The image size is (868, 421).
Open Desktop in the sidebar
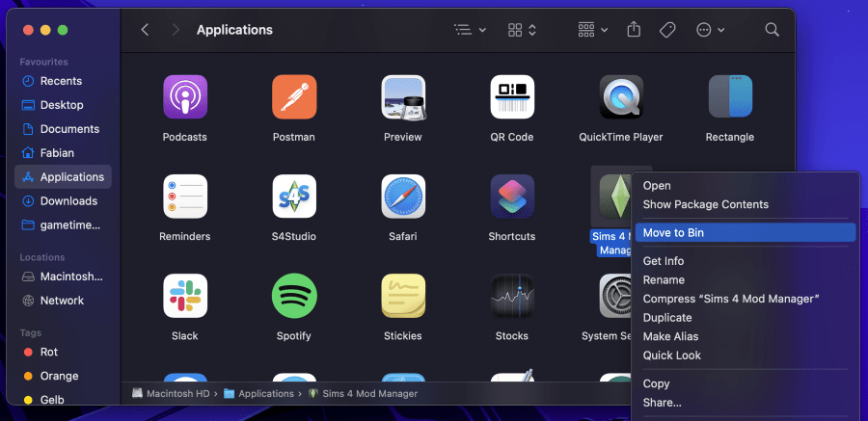click(x=63, y=105)
